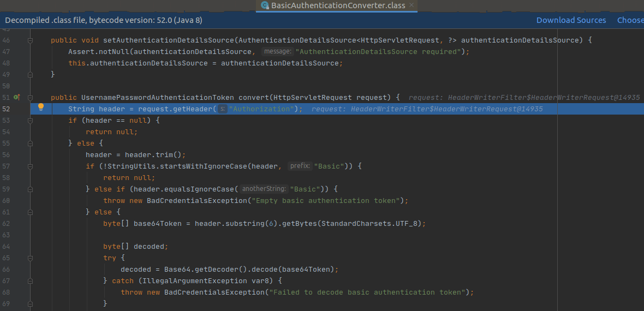Click Download Sources link
This screenshot has height=311, width=644.
tap(571, 20)
